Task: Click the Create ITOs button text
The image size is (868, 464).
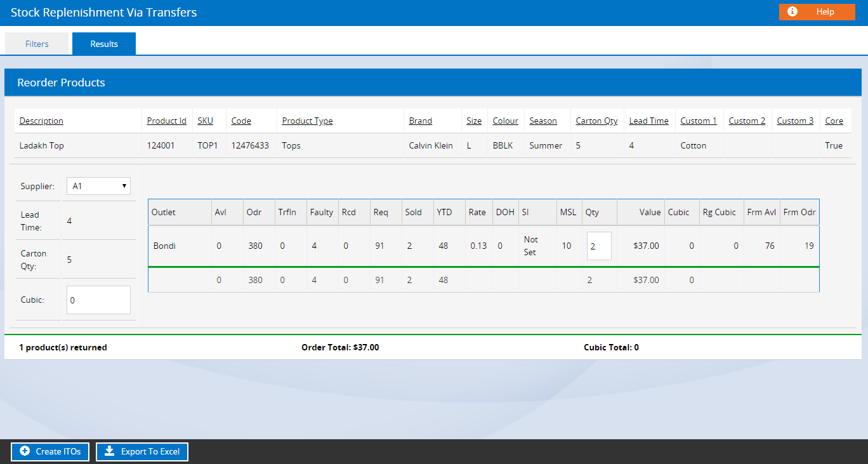Action: tap(58, 452)
